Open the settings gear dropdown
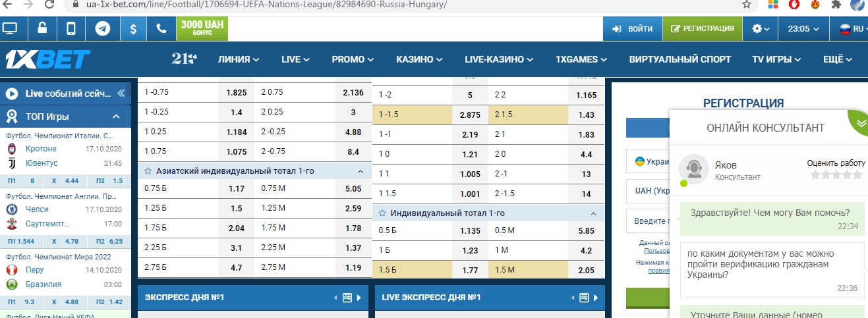 (x=761, y=29)
